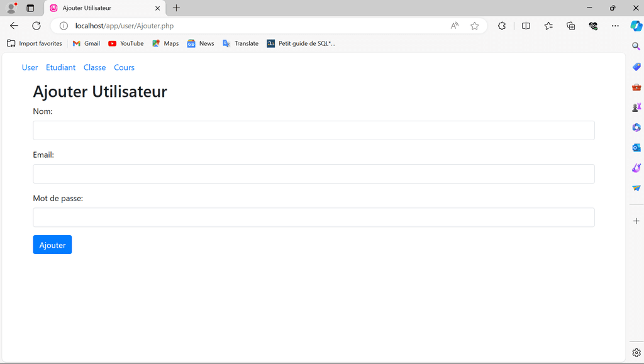Screen dimensions: 644x364
Task: Open Read aloud from address bar
Action: (x=454, y=26)
